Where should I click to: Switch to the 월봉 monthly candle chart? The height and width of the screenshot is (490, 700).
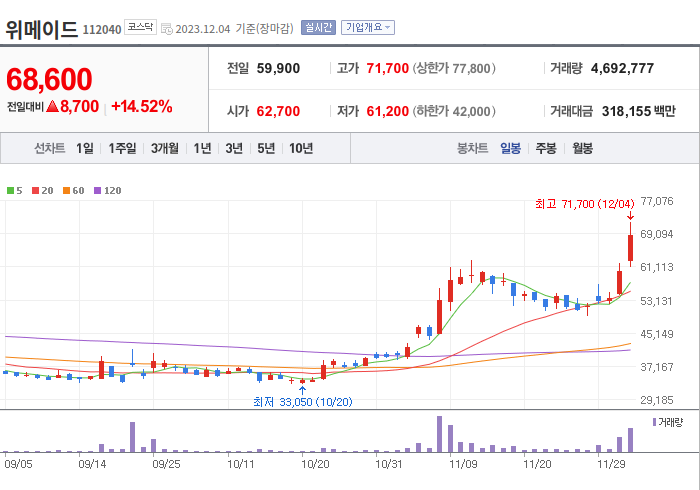pos(583,148)
